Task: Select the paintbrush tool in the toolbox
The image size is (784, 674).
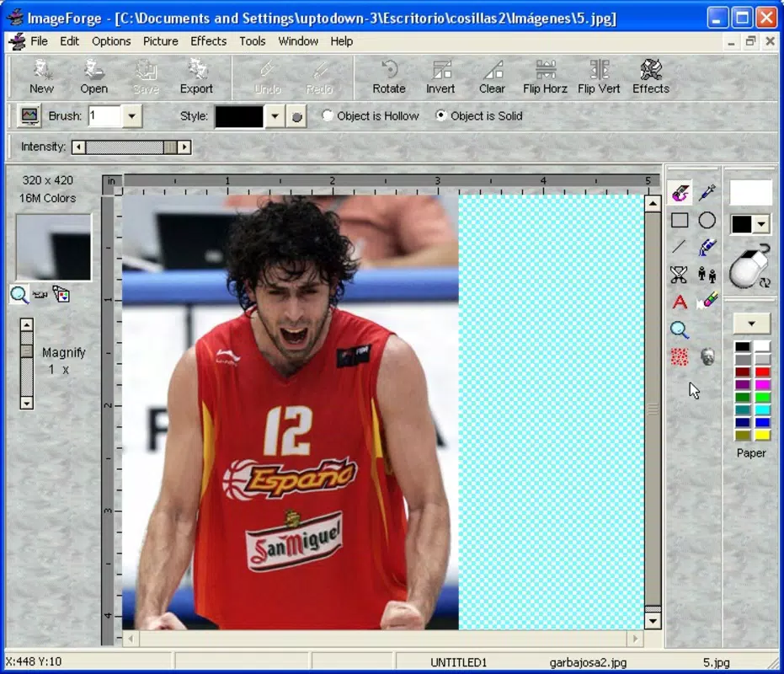Action: point(680,193)
